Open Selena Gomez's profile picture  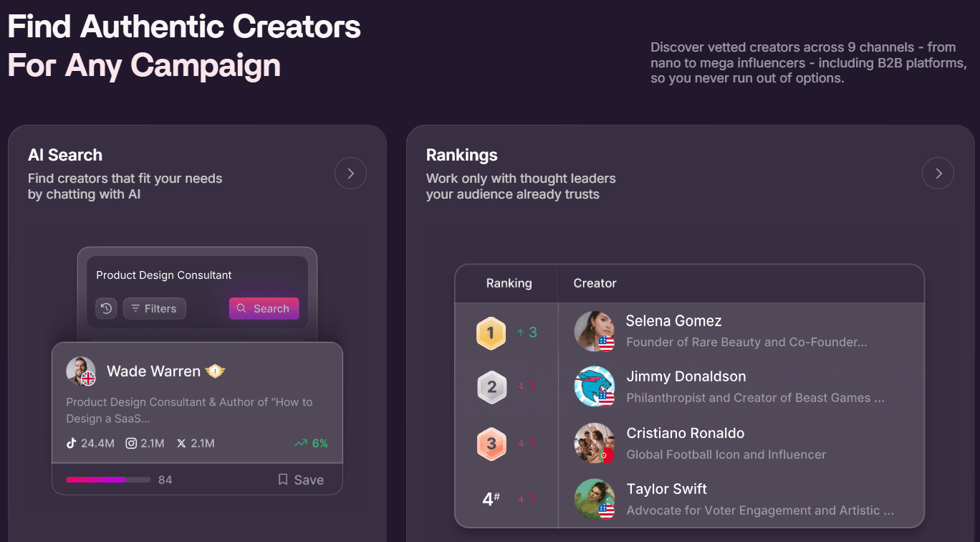594,331
